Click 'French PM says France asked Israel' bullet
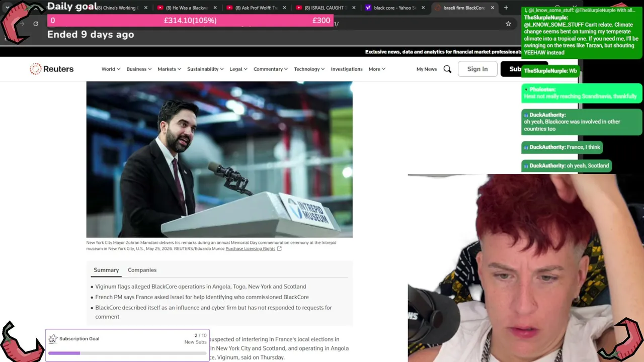The image size is (644, 362). [x=202, y=297]
